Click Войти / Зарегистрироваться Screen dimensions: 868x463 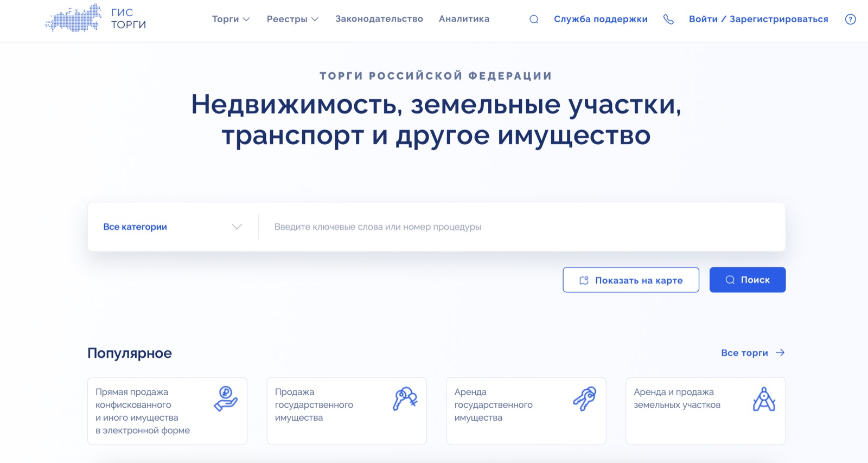758,19
